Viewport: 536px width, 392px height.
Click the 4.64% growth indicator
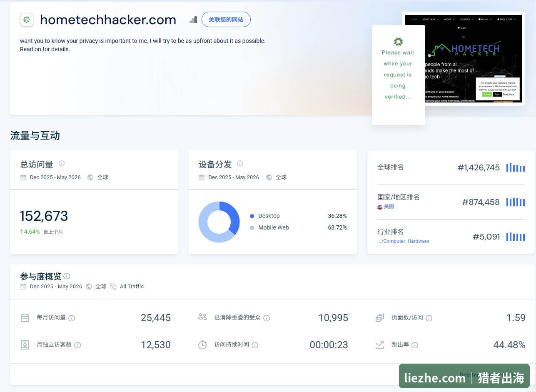coord(30,232)
